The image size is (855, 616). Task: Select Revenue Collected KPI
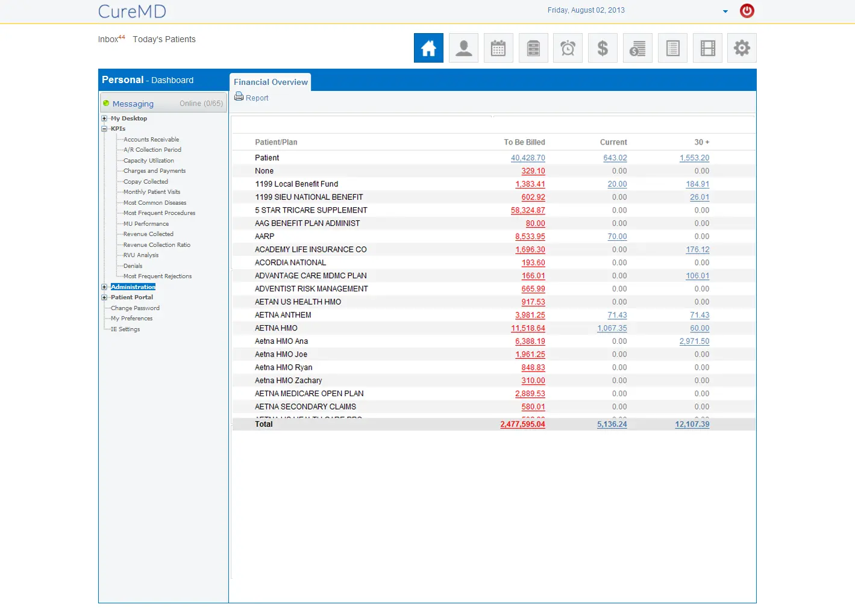tap(148, 234)
